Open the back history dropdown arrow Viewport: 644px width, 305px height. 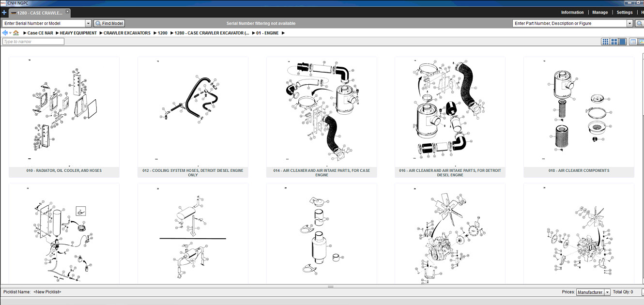pos(10,33)
